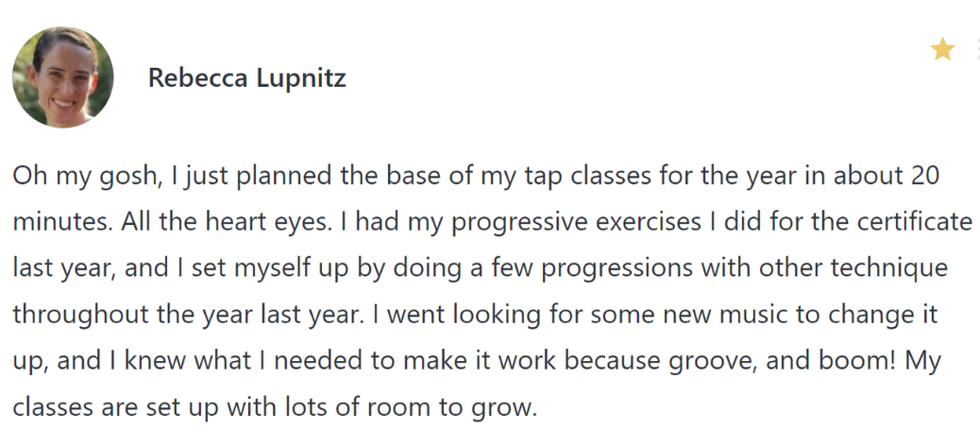Open the three-dot options menu
This screenshot has height=448, width=980.
click(976, 49)
